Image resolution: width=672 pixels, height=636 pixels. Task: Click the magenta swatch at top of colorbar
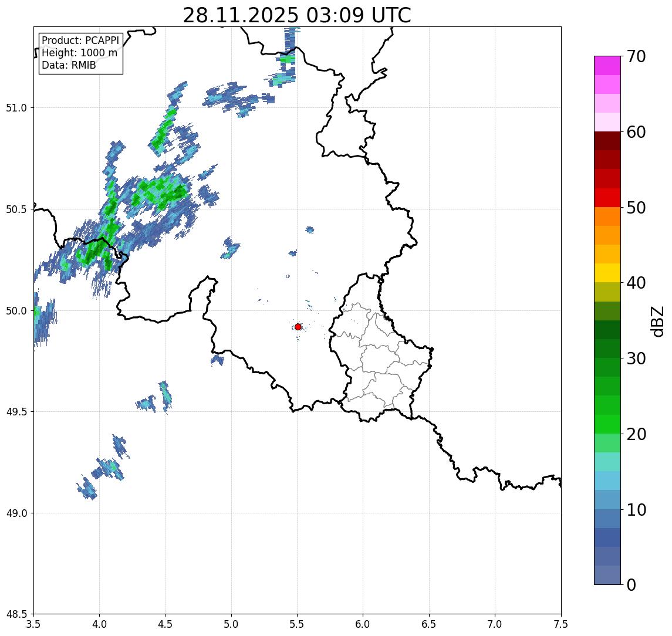(x=607, y=66)
